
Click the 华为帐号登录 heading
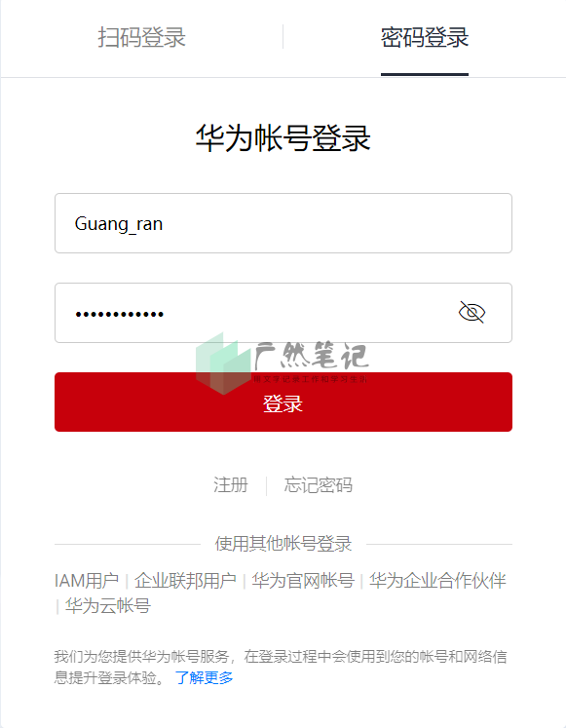pos(283,137)
